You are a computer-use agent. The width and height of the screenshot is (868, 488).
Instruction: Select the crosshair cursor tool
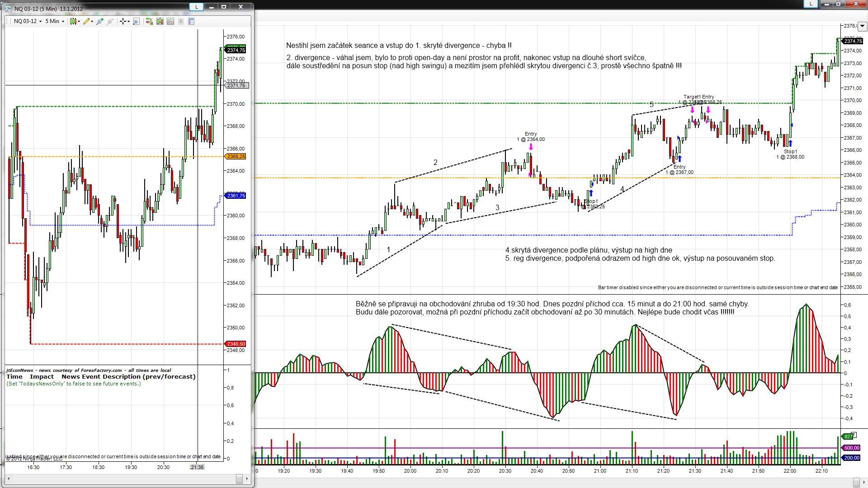123,21
